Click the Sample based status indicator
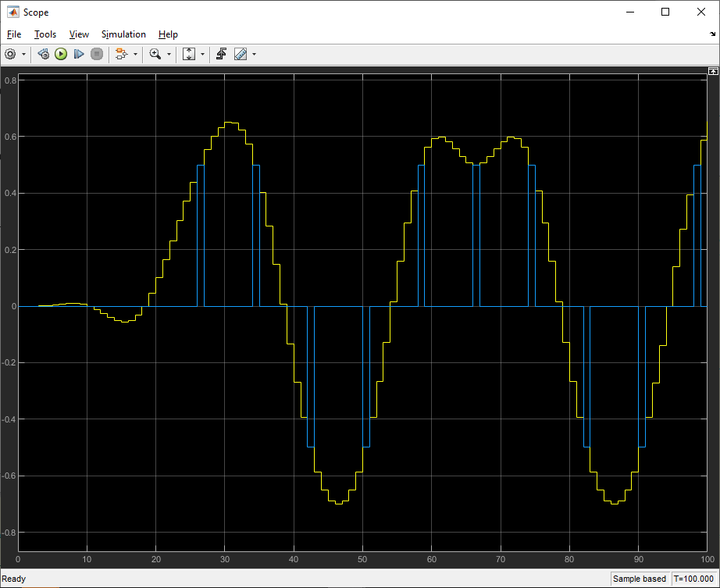Image resolution: width=720 pixels, height=588 pixels. coord(639,578)
